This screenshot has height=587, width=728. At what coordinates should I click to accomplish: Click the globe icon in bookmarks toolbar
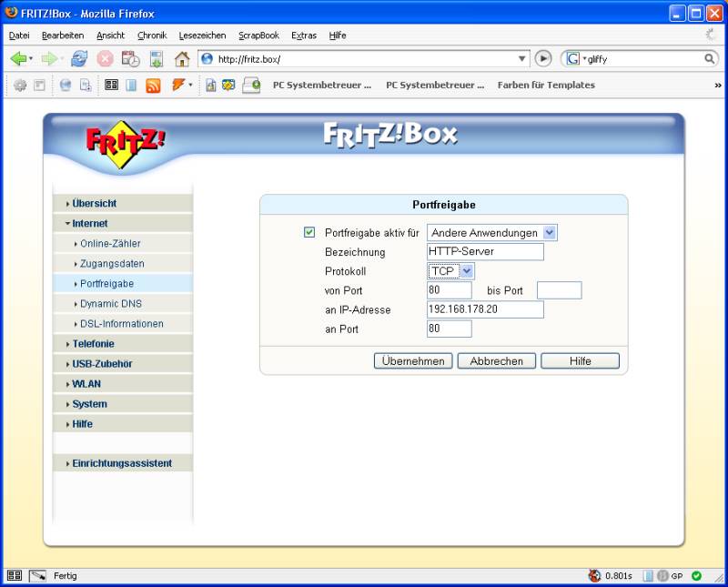point(66,86)
